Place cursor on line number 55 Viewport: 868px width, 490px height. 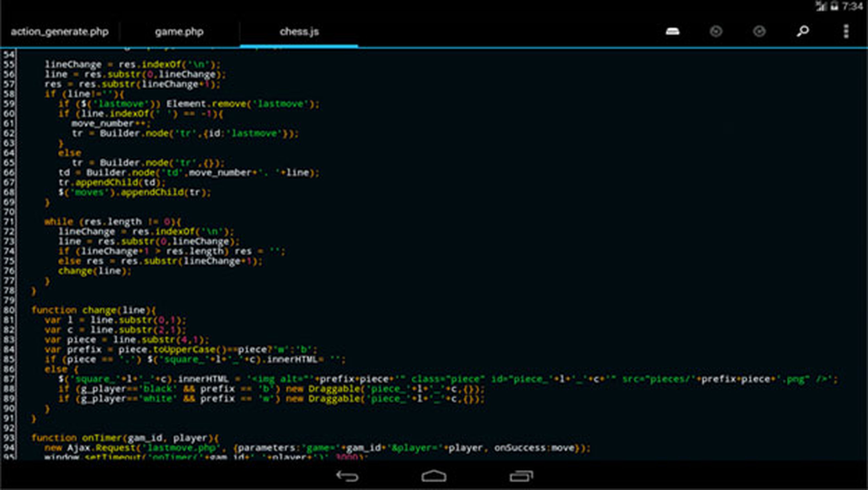[x=9, y=64]
